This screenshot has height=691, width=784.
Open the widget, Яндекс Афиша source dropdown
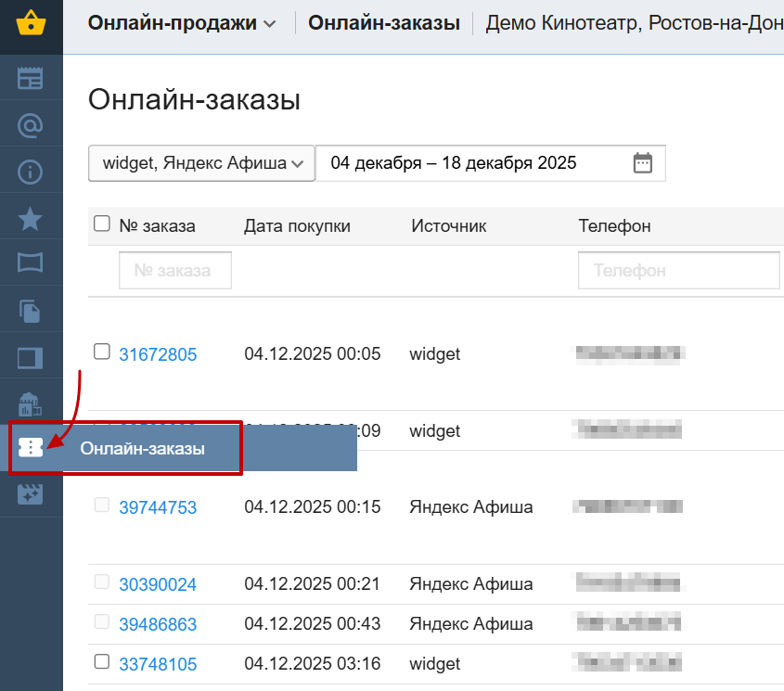point(202,163)
